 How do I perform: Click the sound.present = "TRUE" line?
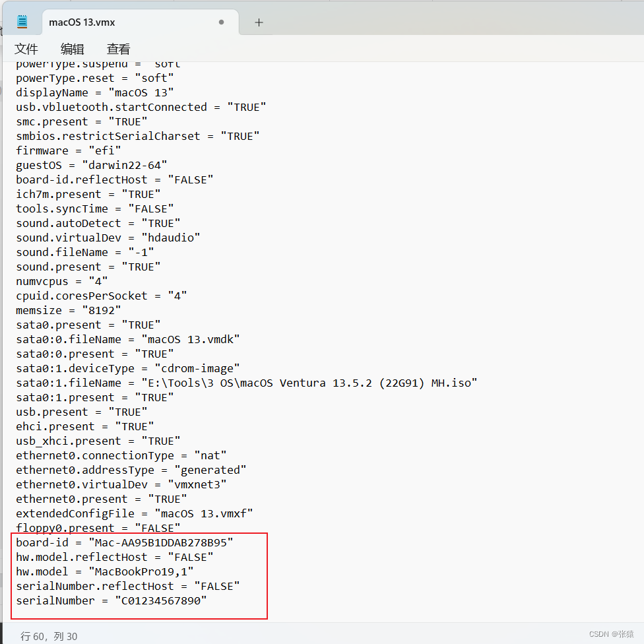click(x=88, y=267)
